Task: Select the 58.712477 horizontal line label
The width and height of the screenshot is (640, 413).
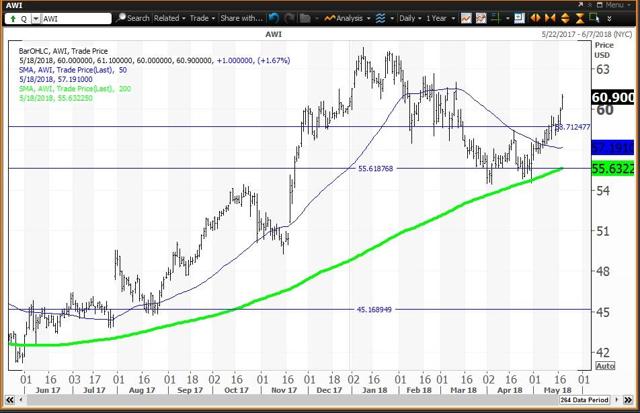Action: point(573,127)
